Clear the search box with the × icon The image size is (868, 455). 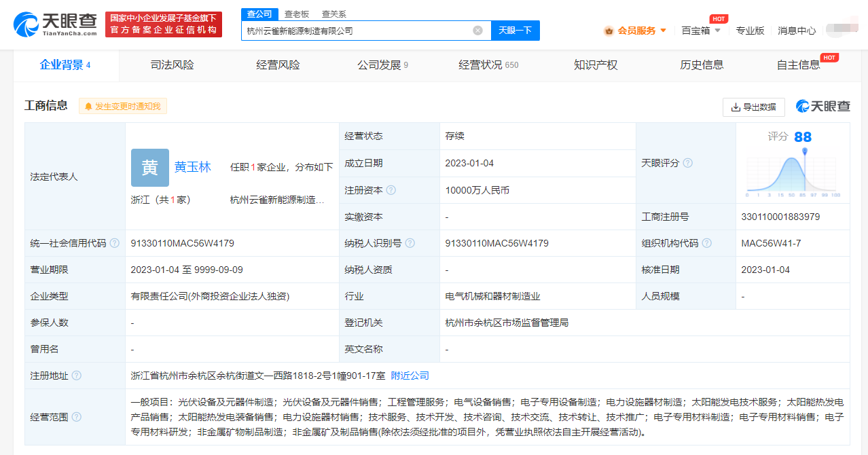(478, 30)
